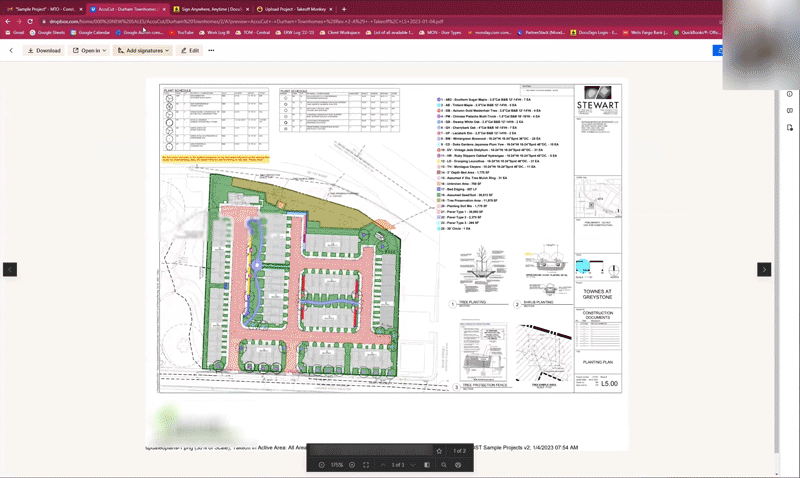Open the 'Open in' dropdown
This screenshot has width=800, height=478.
[89, 51]
